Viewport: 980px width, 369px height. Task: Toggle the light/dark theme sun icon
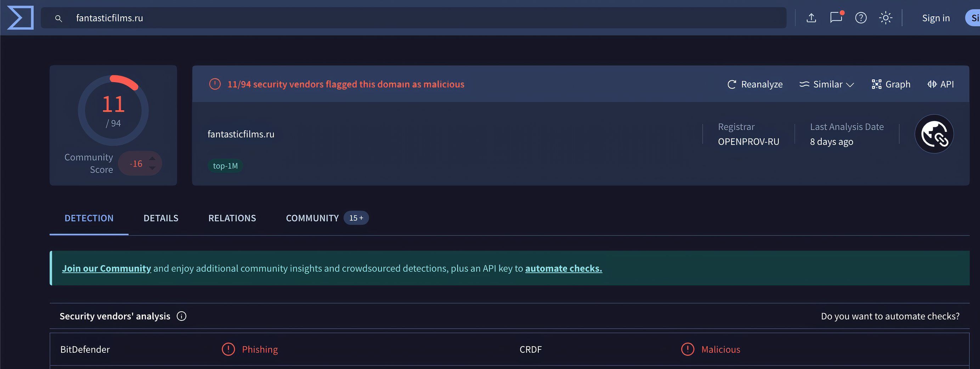[x=885, y=18]
